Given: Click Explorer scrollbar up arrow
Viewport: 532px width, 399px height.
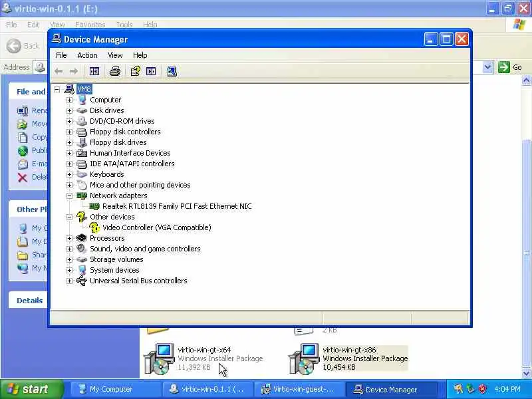Looking at the screenshot, I should (526, 80).
